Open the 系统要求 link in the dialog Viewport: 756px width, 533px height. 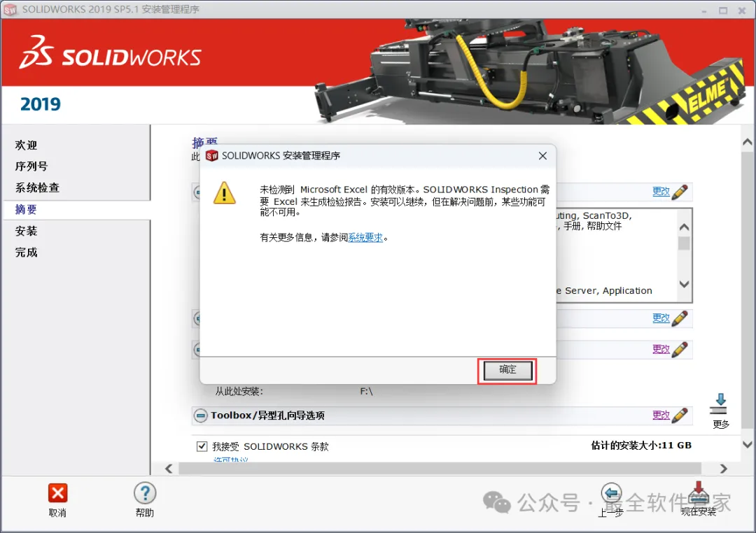tap(365, 238)
